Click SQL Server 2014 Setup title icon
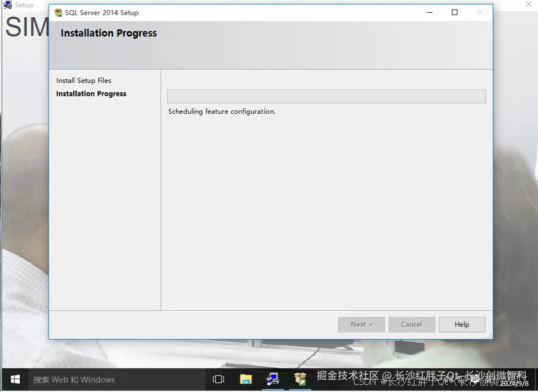Screen dimensions: 538x392 [58, 13]
